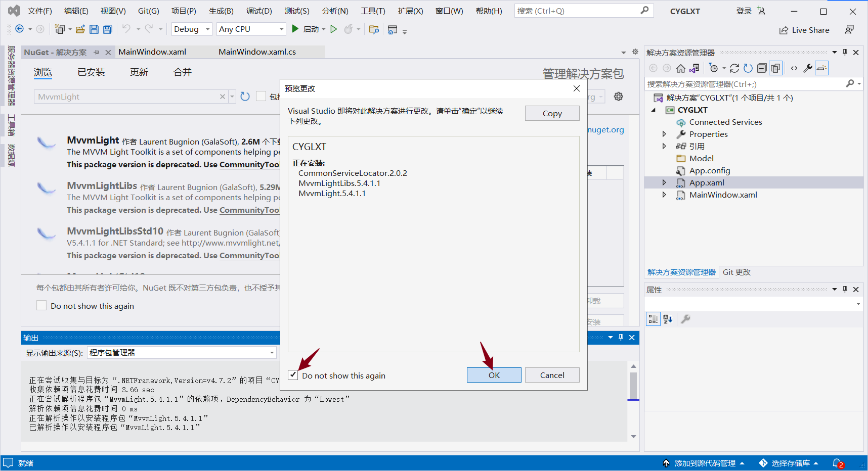Expand the Properties node in Solution Explorer
Image resolution: width=868 pixels, height=471 pixels.
click(664, 134)
